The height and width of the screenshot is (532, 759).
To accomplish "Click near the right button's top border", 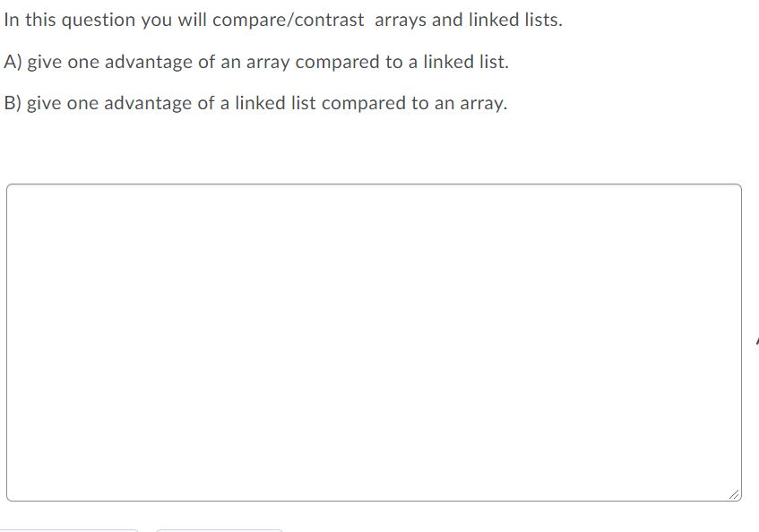I will pyautogui.click(x=220, y=527).
